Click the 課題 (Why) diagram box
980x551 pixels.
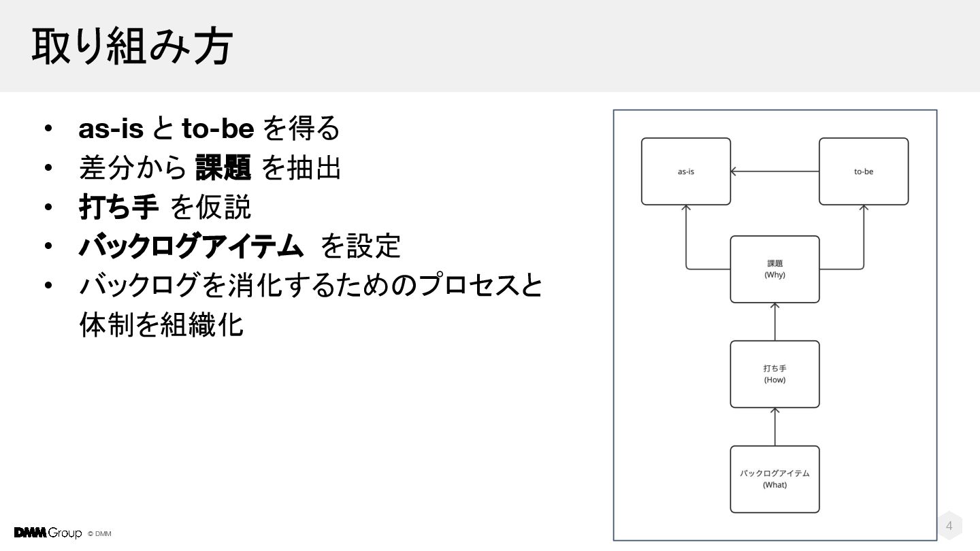774,269
